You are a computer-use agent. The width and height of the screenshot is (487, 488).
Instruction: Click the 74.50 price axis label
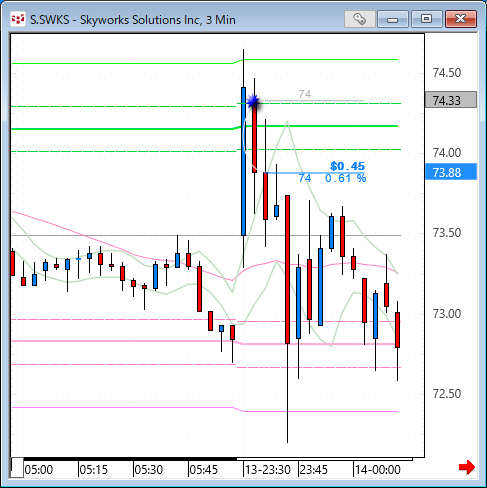coord(447,73)
